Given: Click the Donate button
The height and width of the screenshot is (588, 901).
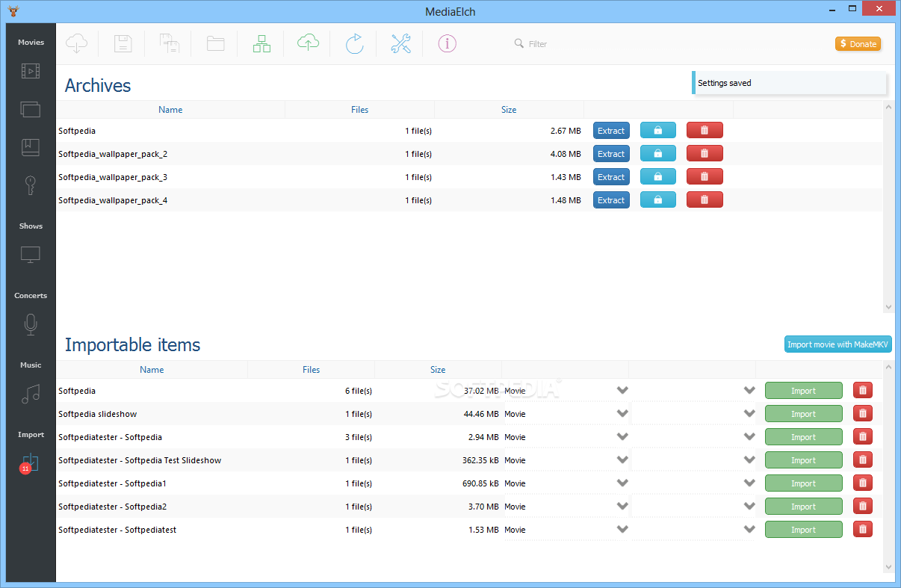Looking at the screenshot, I should [858, 44].
